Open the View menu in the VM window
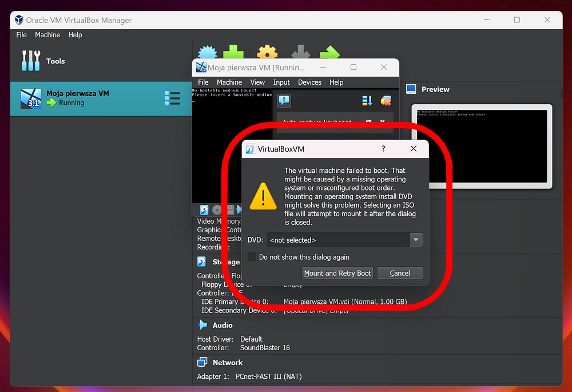 pos(257,82)
